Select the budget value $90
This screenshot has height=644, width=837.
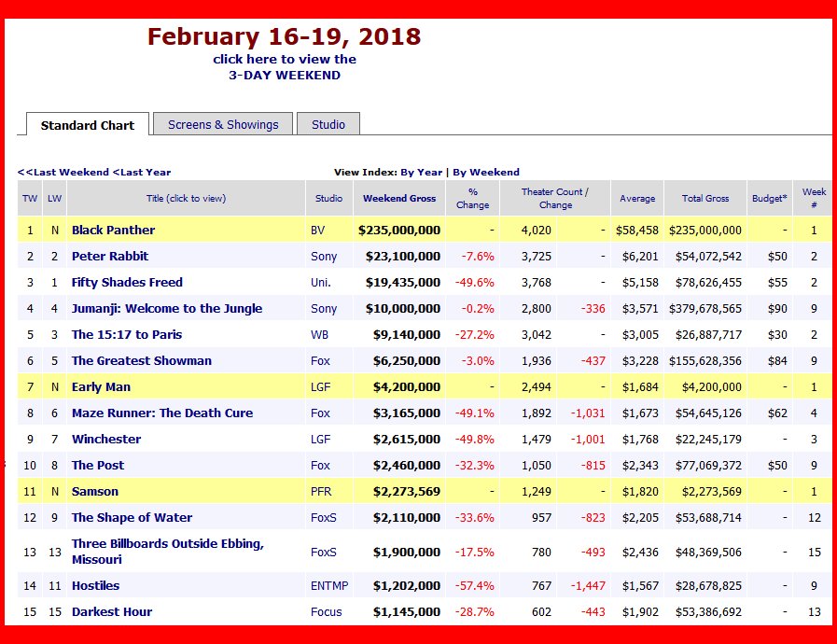[x=777, y=309]
